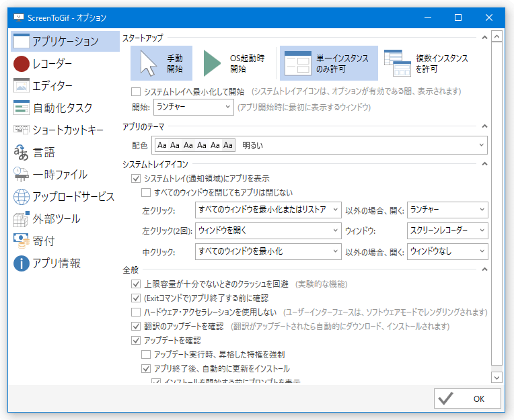Toggle the アップデートを確認 checkbox
The image size is (514, 420).
coord(136,341)
